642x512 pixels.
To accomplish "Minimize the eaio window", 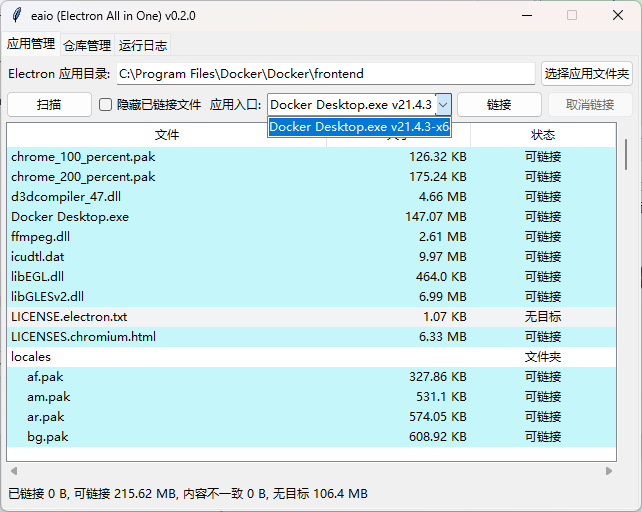I will (x=527, y=16).
